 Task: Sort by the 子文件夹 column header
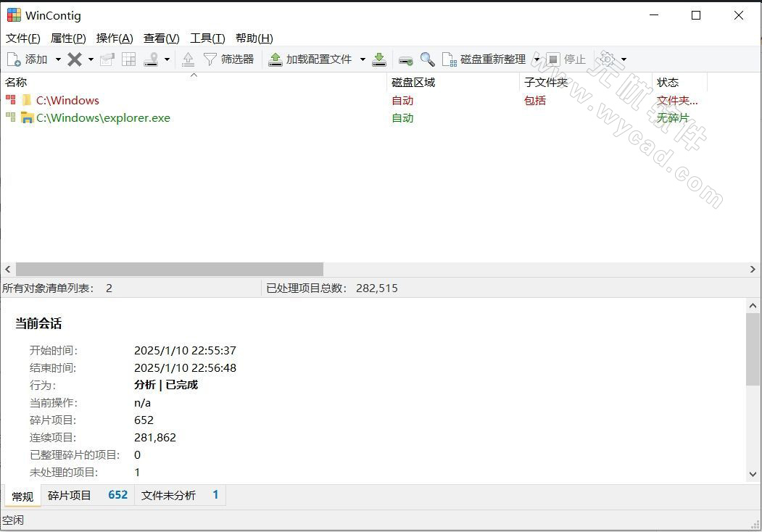click(586, 82)
